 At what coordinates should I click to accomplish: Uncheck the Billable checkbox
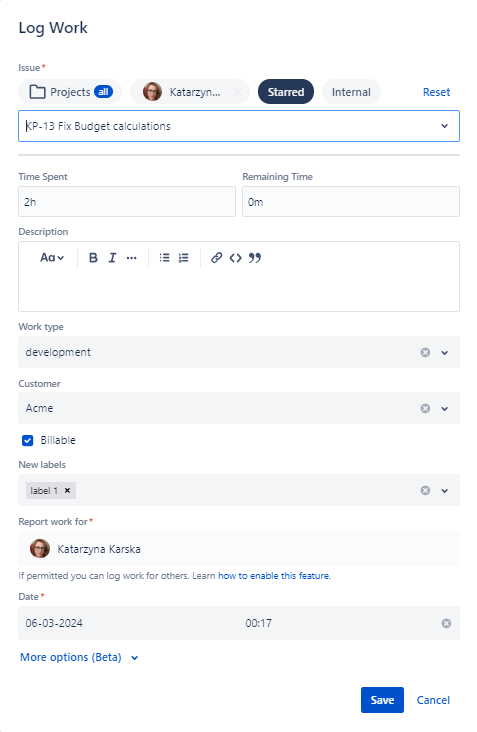(x=28, y=440)
